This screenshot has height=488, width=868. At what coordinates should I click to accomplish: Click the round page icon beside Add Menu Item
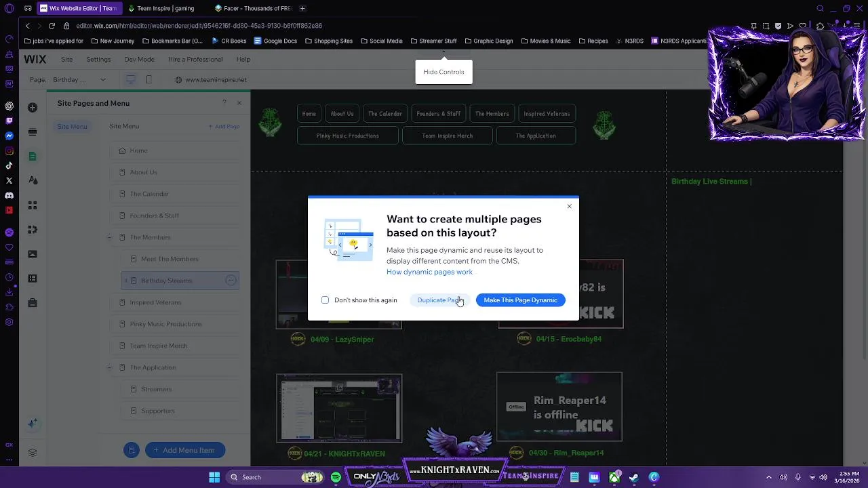click(x=132, y=450)
